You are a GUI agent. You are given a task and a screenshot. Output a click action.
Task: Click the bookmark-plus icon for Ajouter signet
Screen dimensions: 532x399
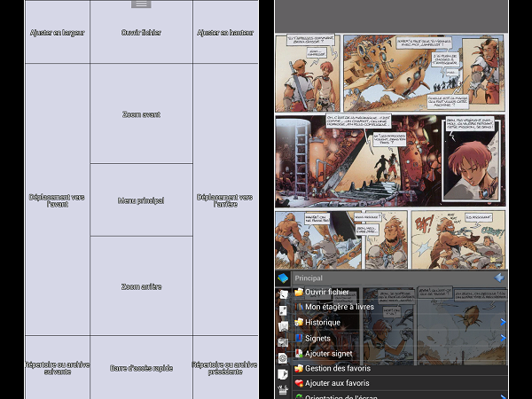(299, 354)
